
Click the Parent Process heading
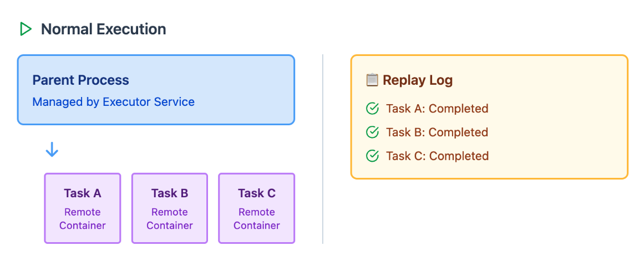[x=80, y=80]
